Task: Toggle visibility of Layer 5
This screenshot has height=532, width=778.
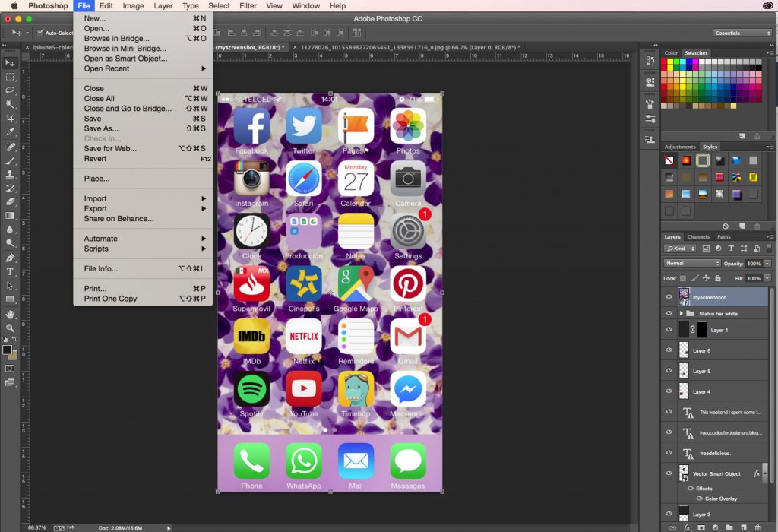Action: (669, 370)
